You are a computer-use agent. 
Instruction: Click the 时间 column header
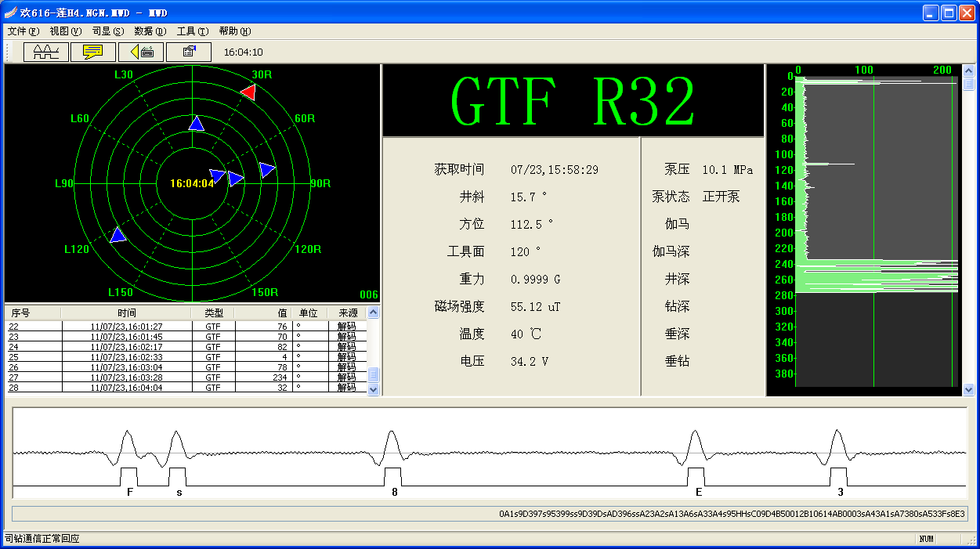coord(127,312)
